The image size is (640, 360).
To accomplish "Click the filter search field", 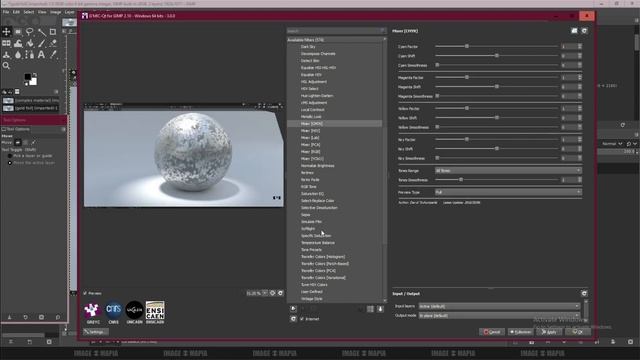I will pos(336,31).
